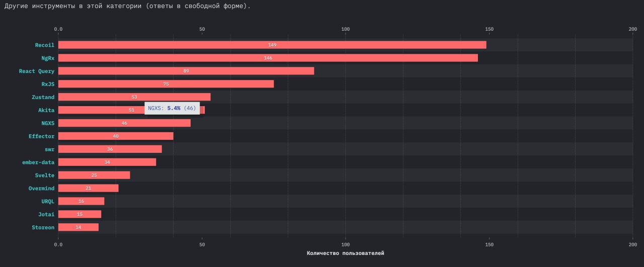Click the Storeon label
The image size is (644, 267).
pos(43,227)
